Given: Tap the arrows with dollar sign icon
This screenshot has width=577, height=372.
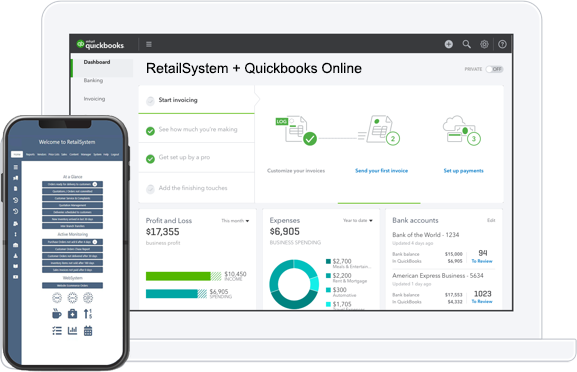Looking at the screenshot, I should (x=88, y=313).
